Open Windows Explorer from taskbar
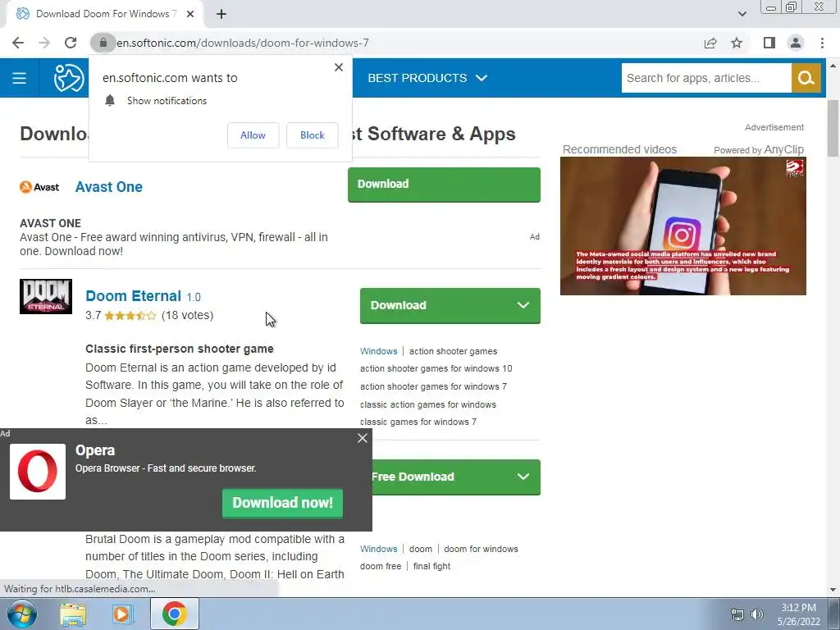This screenshot has height=630, width=840. (x=73, y=614)
